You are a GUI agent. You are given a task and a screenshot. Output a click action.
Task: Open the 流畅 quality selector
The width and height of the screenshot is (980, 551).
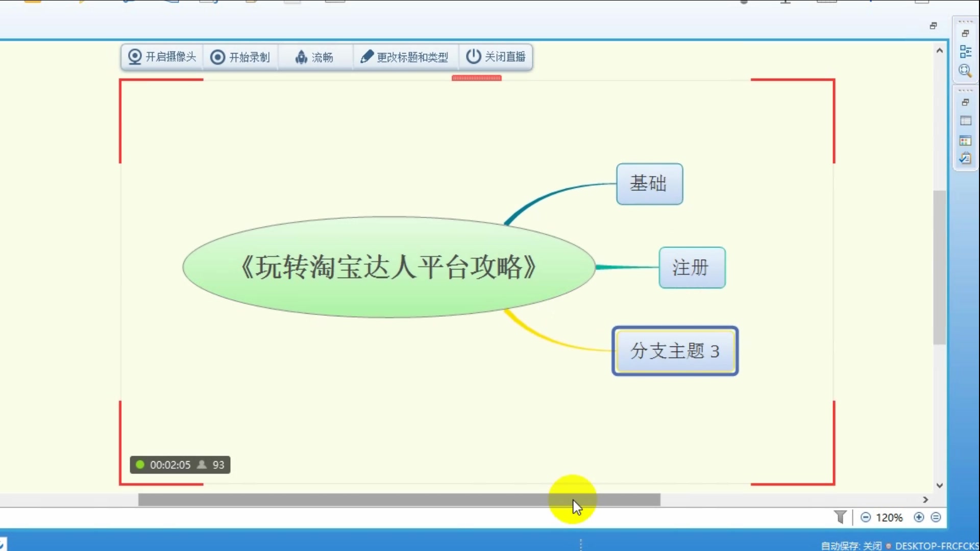(314, 57)
